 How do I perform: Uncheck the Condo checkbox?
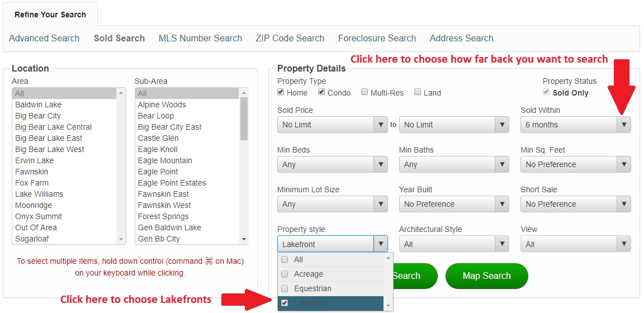(x=321, y=92)
